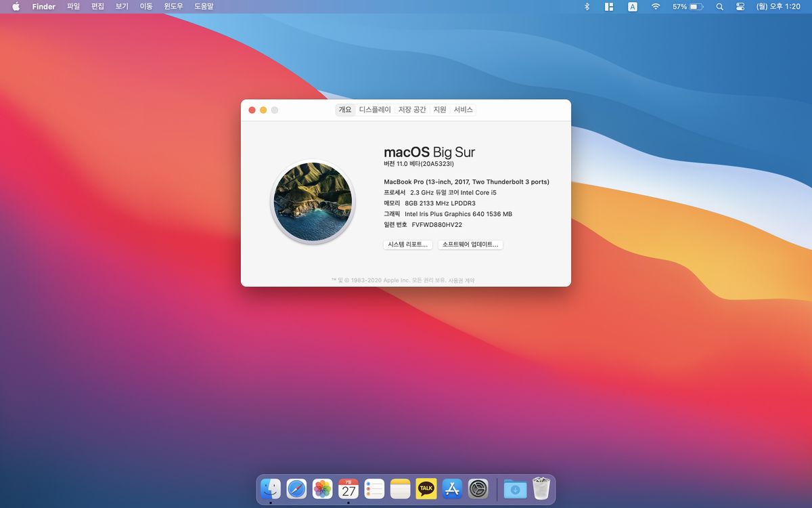This screenshot has height=508, width=812.
Task: Open the 보기 menu
Action: click(122, 6)
